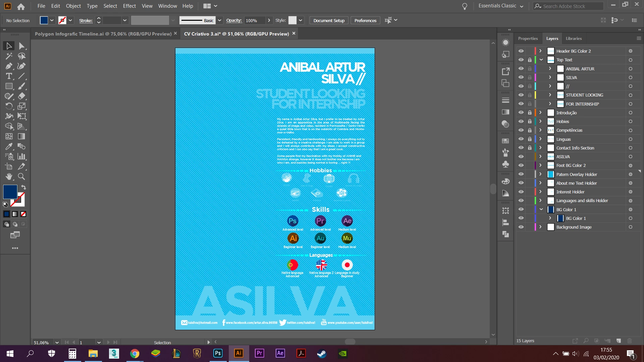The height and width of the screenshot is (362, 644).
Task: Select the Magic Wand tool
Action: pos(9,56)
